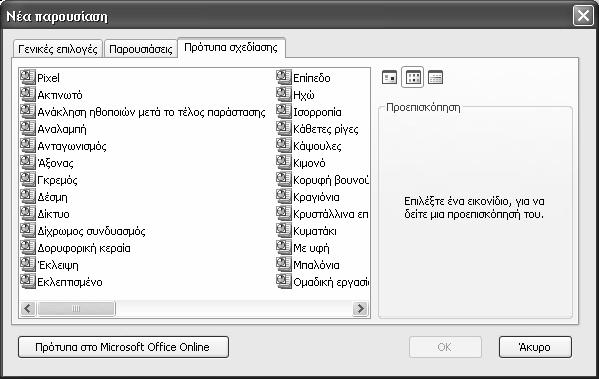Select the Ανάκληση ηθοποιών μετά το τέλος παράστασης template
This screenshot has width=599, height=379.
(x=151, y=112)
